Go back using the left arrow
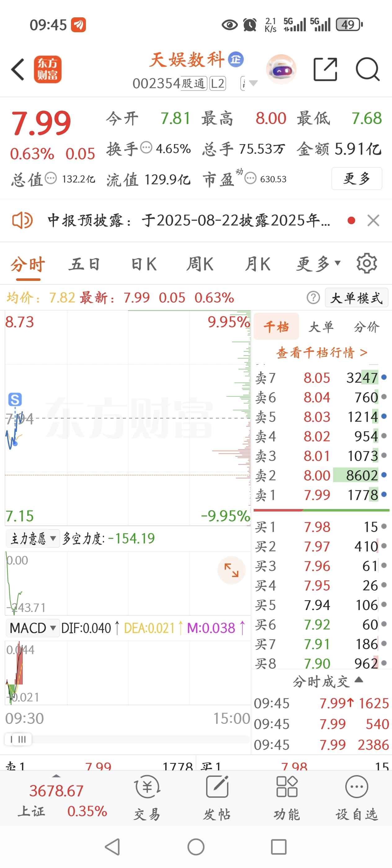 [x=18, y=69]
